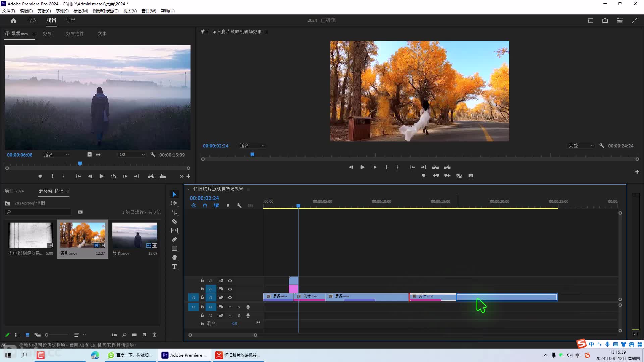Image resolution: width=644 pixels, height=362 pixels.
Task: Select the Ripple Edit tool
Action: point(174,212)
